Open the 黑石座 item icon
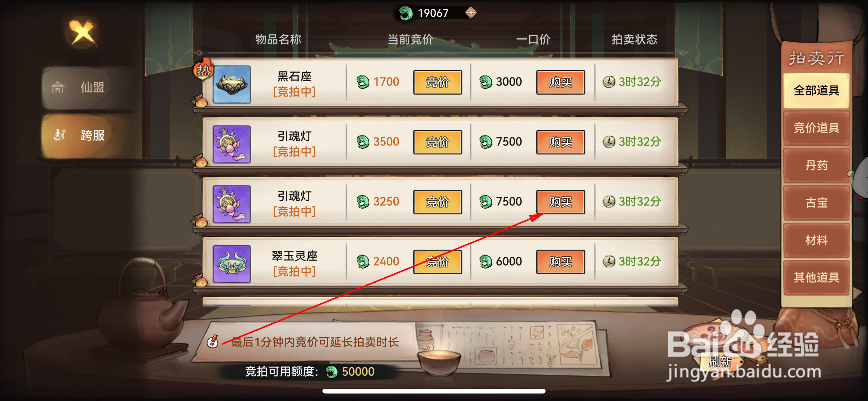This screenshot has height=401, width=868. click(232, 84)
